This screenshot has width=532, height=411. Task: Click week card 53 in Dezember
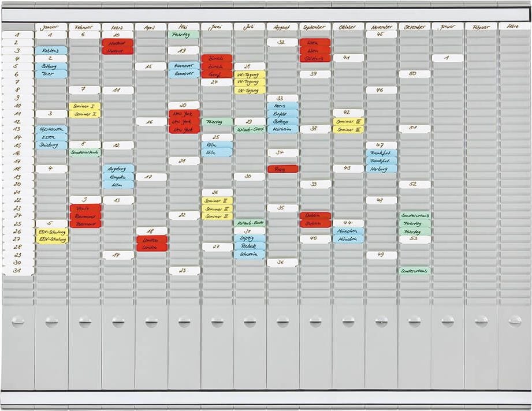pyautogui.click(x=415, y=239)
